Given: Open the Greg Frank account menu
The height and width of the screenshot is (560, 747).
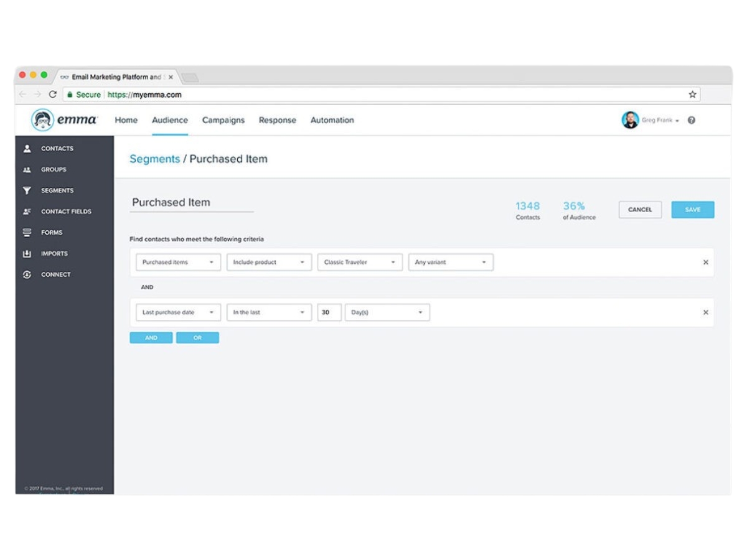Looking at the screenshot, I should (x=651, y=121).
